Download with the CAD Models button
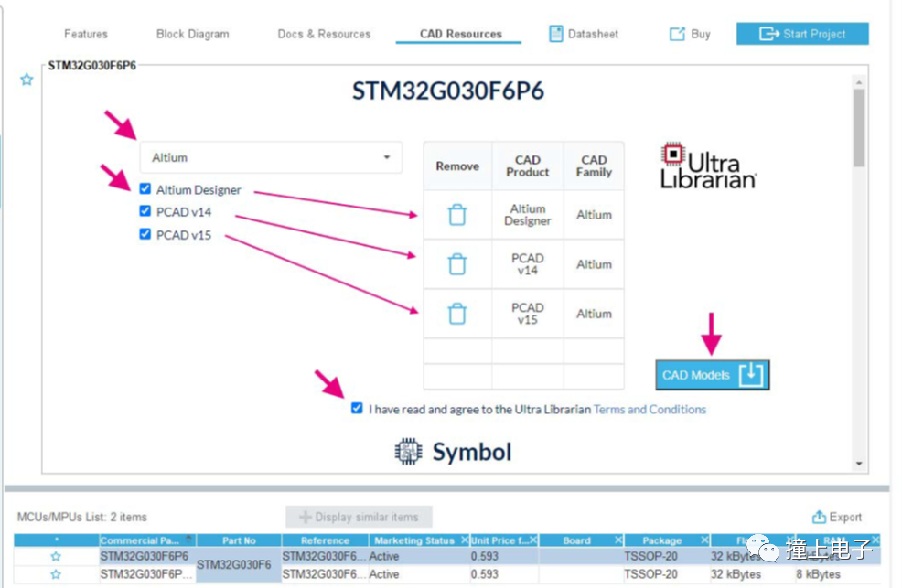902x588 pixels. pyautogui.click(x=712, y=375)
